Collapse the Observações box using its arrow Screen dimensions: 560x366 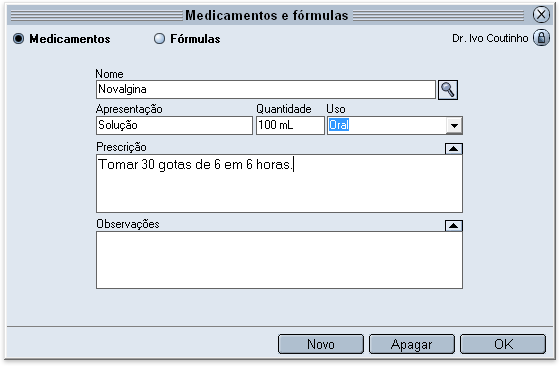tap(454, 226)
